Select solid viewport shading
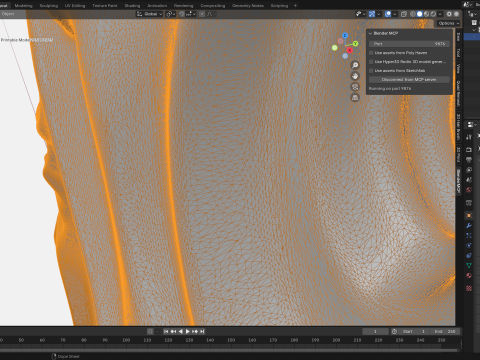Image resolution: width=480 pixels, height=360 pixels. click(420, 14)
